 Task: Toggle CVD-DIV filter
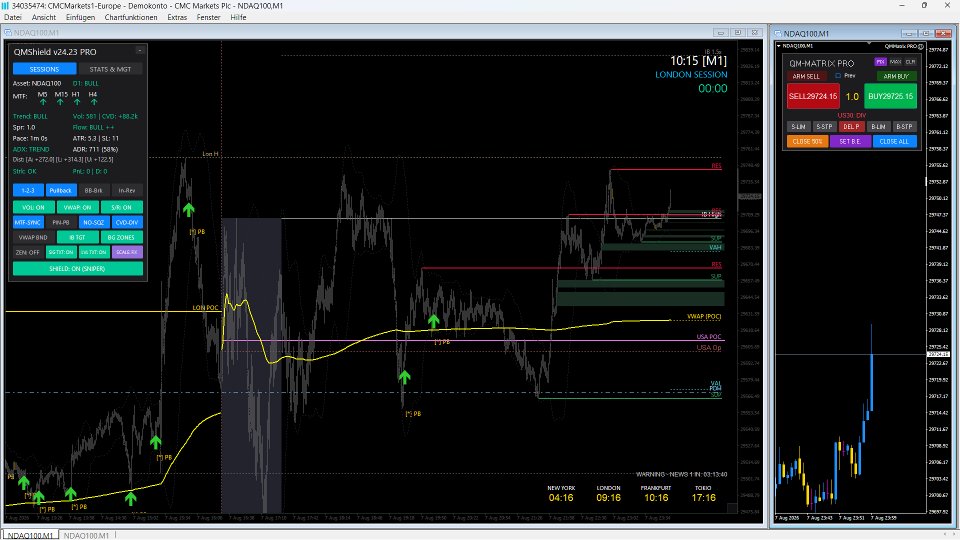127,222
